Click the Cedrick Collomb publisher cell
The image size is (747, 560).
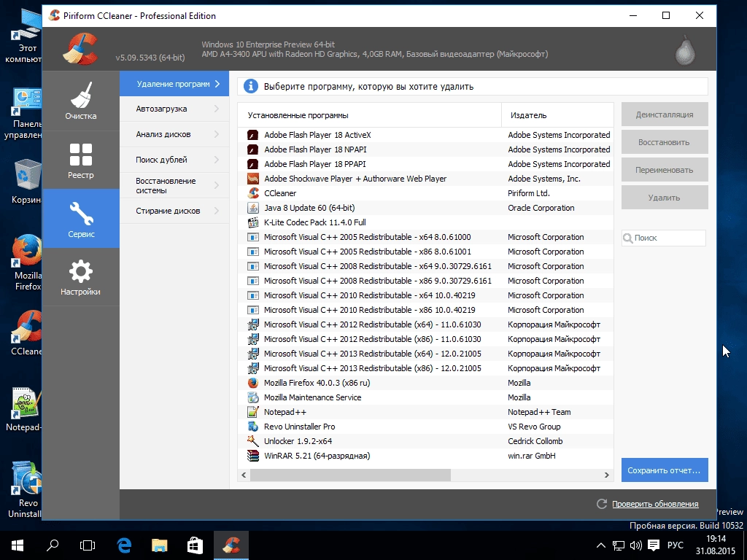coord(535,441)
